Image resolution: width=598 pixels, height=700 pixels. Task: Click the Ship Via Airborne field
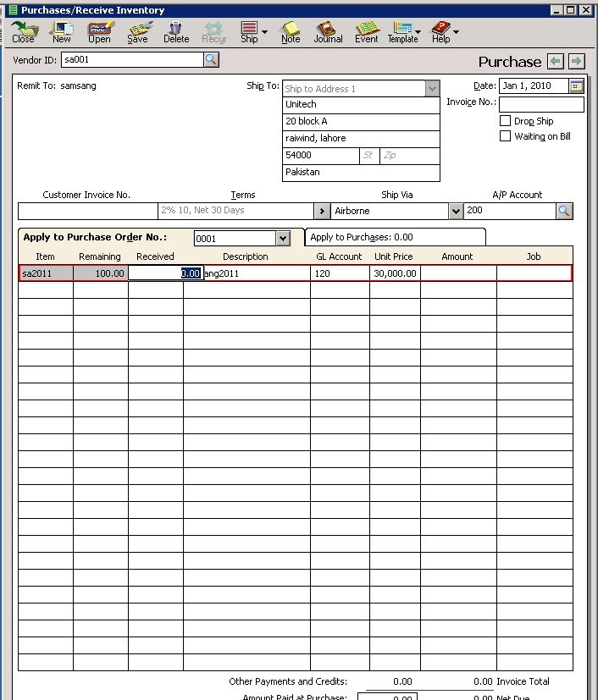390,211
